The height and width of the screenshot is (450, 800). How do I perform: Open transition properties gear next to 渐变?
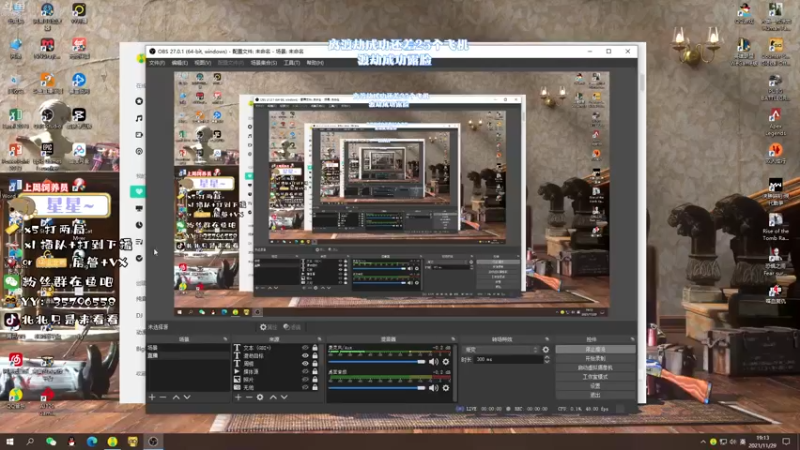pyautogui.click(x=546, y=349)
